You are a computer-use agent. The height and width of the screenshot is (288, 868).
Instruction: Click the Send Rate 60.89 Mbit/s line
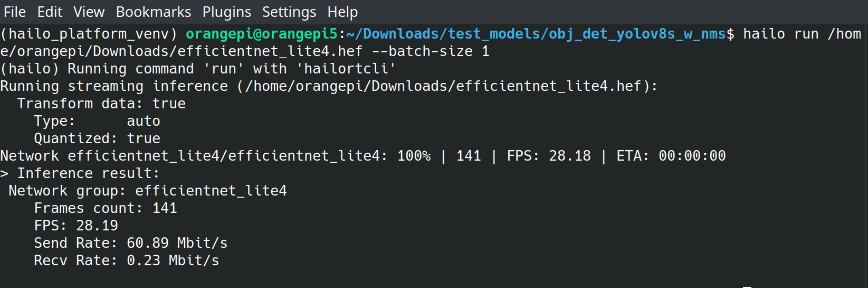(131, 243)
